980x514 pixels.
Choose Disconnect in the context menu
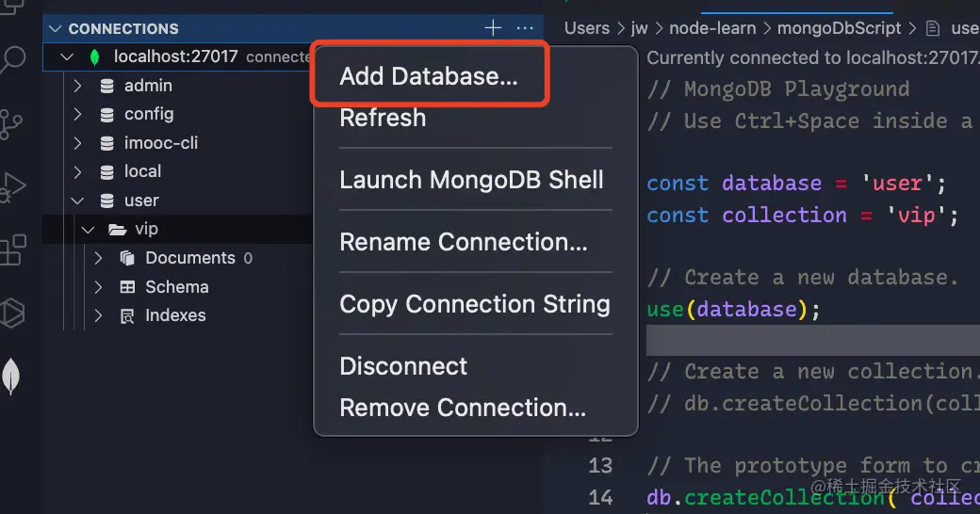pyautogui.click(x=402, y=366)
